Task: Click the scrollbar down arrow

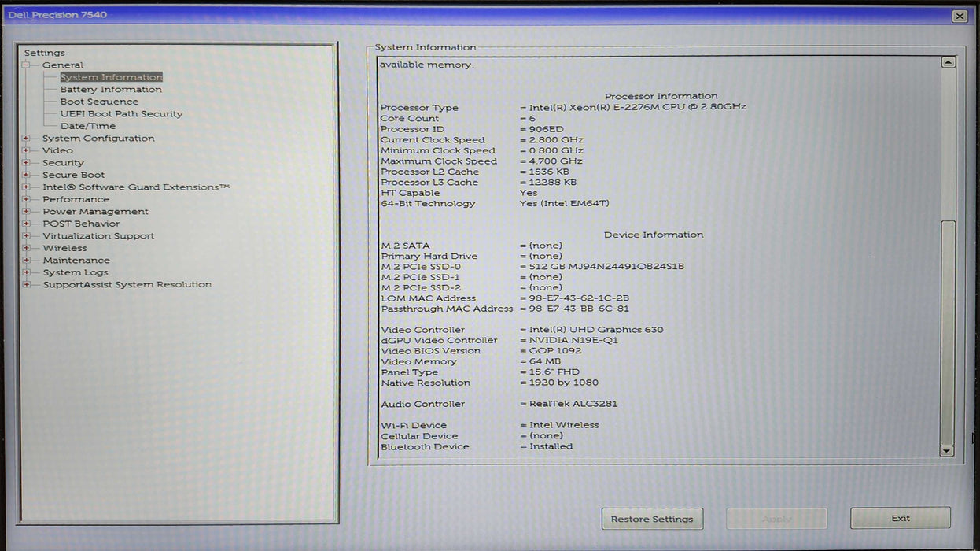Action: (946, 452)
